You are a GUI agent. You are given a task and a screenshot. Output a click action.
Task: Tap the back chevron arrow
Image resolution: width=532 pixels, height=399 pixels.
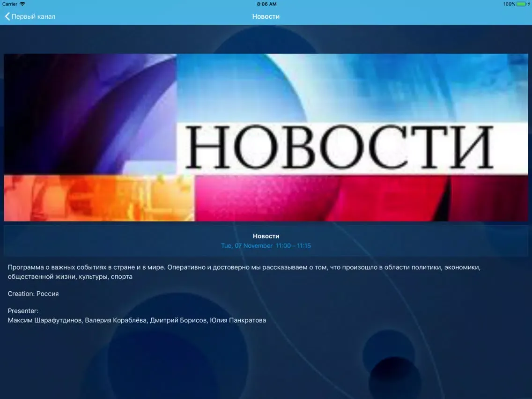point(7,16)
